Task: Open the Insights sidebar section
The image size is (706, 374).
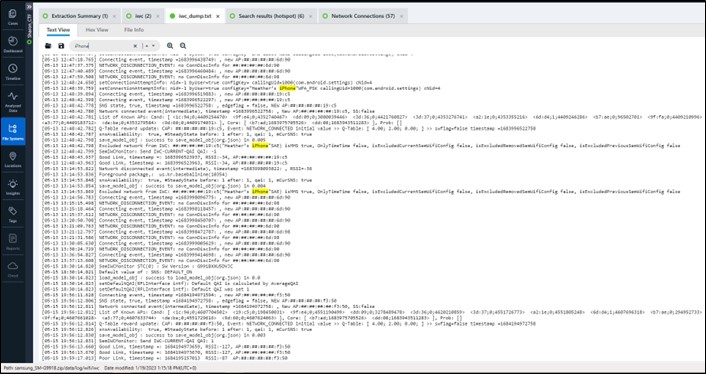Action: [13, 187]
